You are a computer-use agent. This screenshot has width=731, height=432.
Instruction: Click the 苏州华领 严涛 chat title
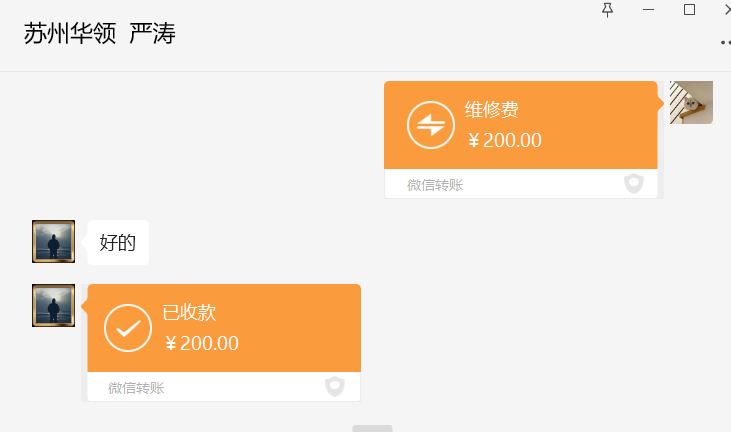pos(100,34)
